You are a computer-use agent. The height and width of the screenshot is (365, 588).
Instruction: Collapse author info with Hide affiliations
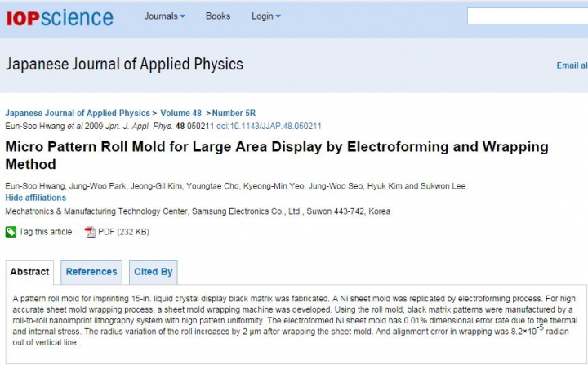[36, 198]
